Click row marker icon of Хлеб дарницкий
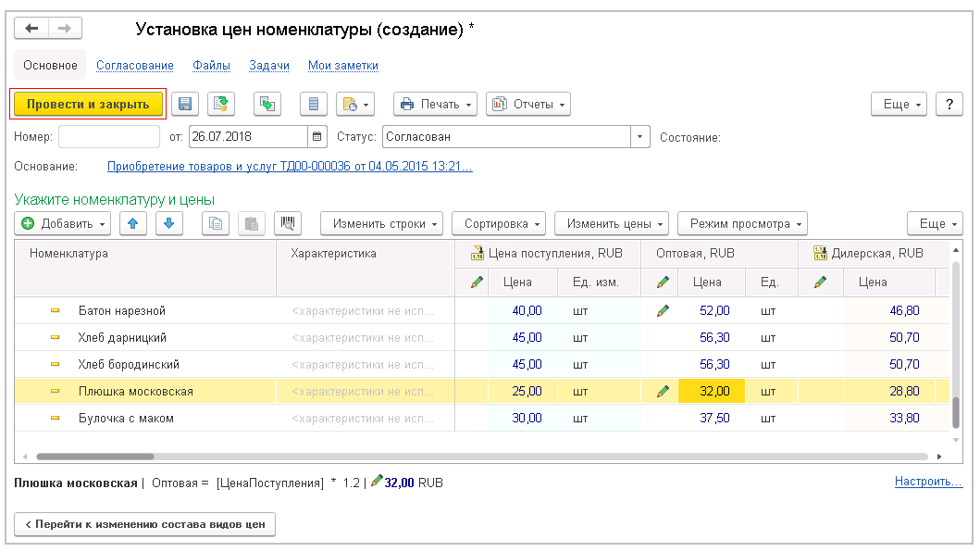980x552 pixels. click(55, 337)
